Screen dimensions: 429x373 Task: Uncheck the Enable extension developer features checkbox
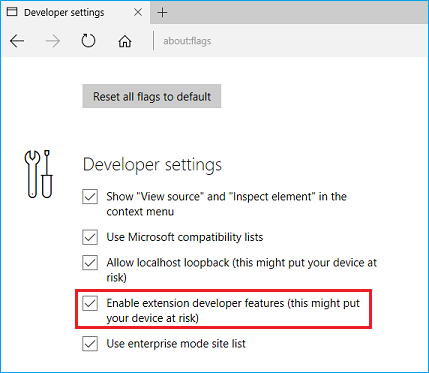[x=90, y=303]
